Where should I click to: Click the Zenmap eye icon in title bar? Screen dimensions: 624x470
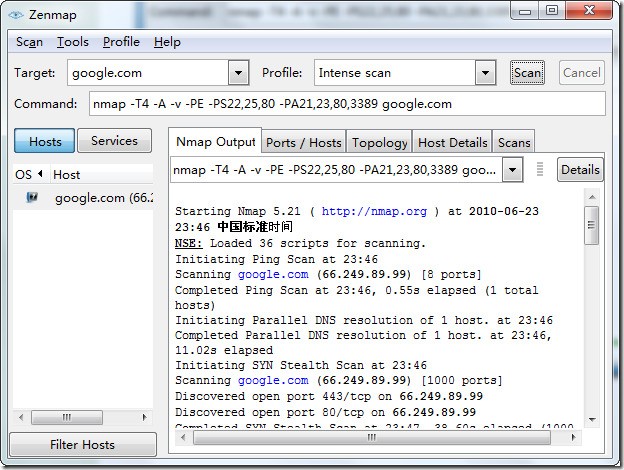pos(16,15)
